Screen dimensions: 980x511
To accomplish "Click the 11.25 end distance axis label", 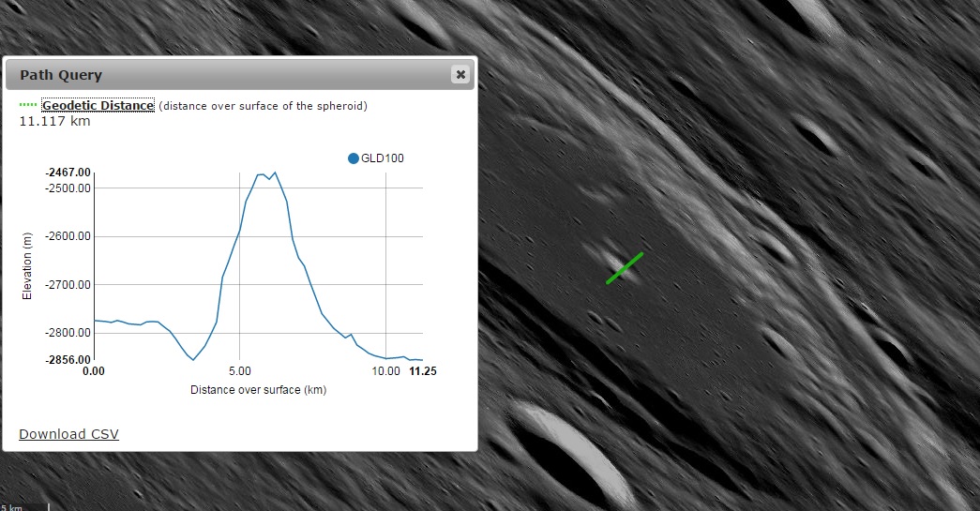I will [x=423, y=371].
